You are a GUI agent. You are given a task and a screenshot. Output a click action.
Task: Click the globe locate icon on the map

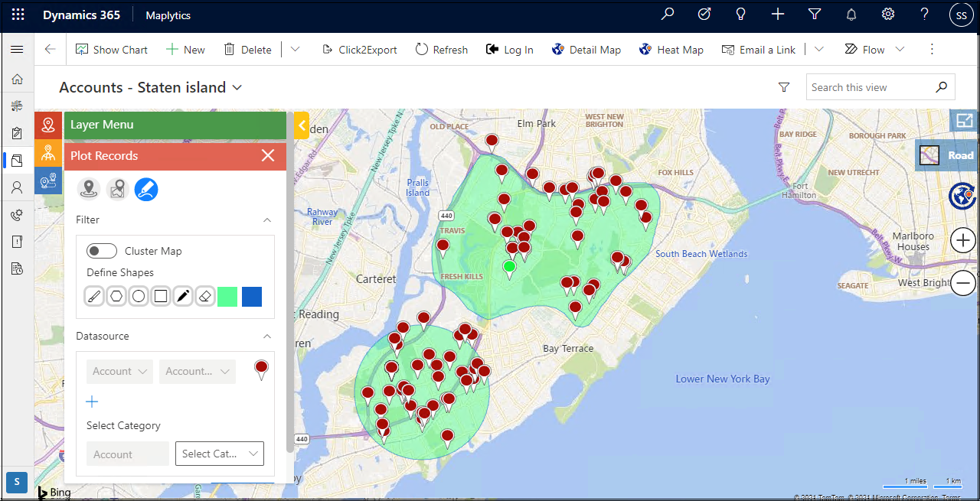pos(962,196)
